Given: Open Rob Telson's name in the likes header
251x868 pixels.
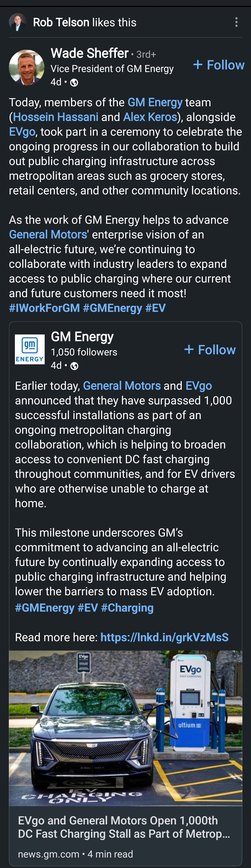Looking at the screenshot, I should click(61, 22).
